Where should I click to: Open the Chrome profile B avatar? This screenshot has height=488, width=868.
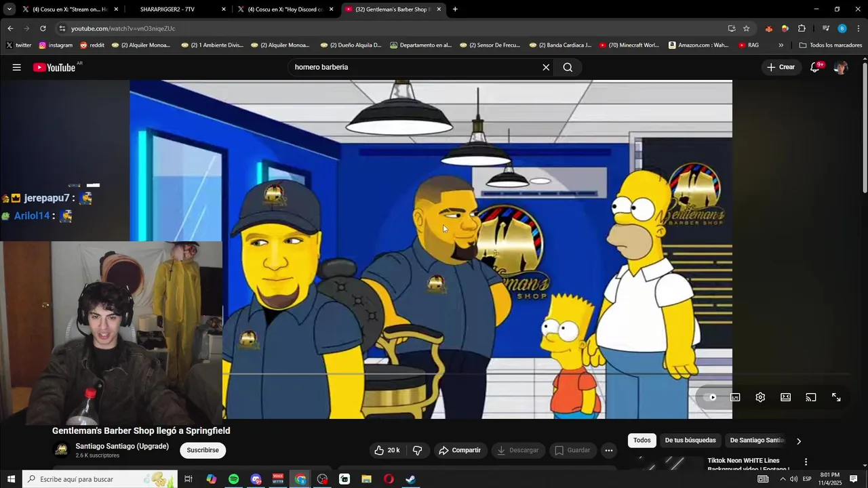click(842, 28)
